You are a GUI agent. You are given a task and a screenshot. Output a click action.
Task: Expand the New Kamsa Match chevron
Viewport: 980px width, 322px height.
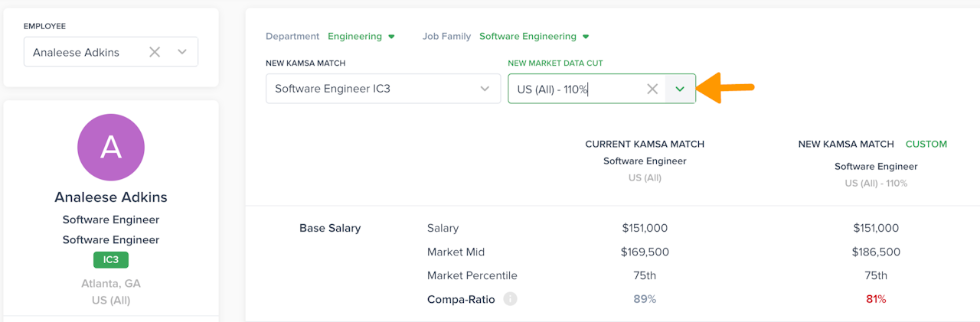click(x=485, y=89)
